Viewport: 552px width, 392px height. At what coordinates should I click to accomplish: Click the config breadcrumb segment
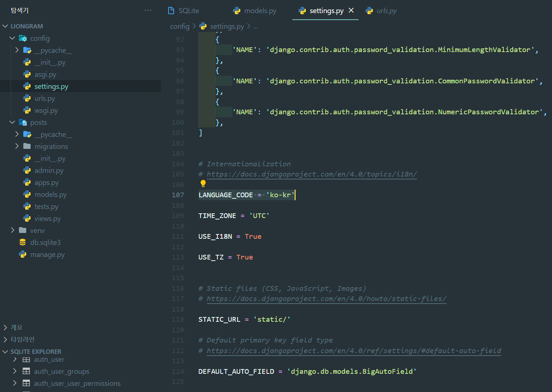coord(180,26)
